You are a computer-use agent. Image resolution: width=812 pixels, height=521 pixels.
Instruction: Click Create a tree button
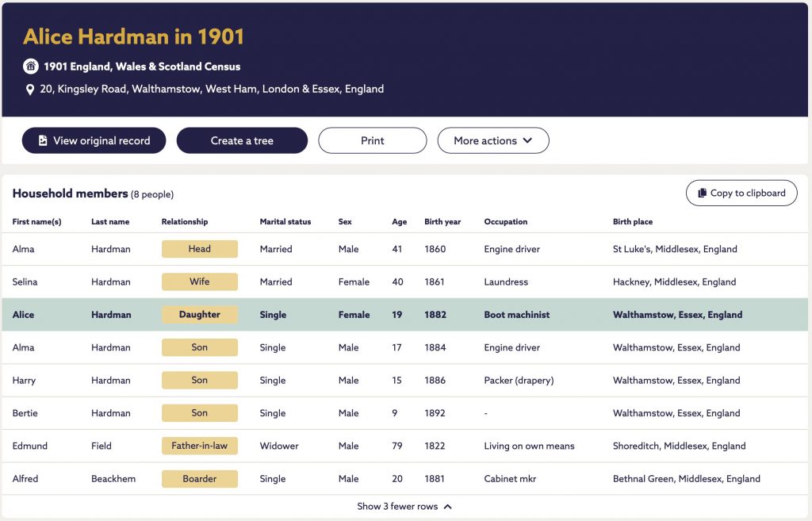(x=242, y=140)
